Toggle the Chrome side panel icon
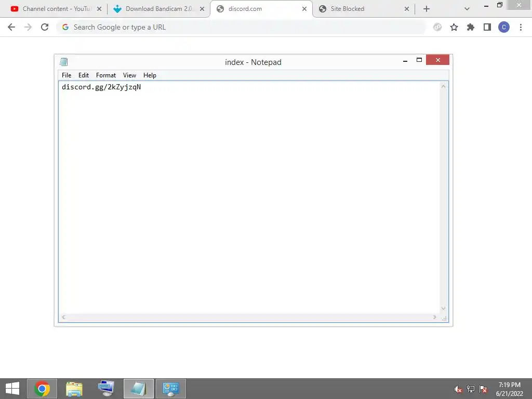 (x=487, y=27)
